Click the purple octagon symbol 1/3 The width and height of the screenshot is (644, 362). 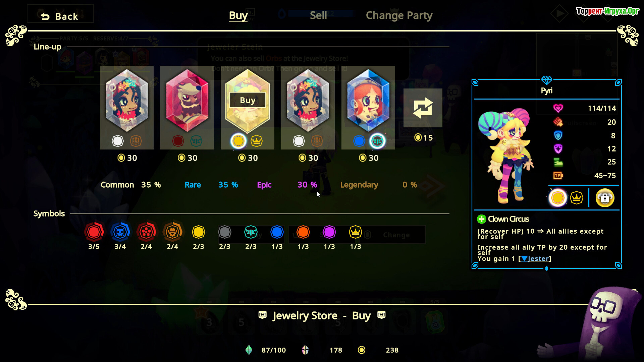click(329, 232)
